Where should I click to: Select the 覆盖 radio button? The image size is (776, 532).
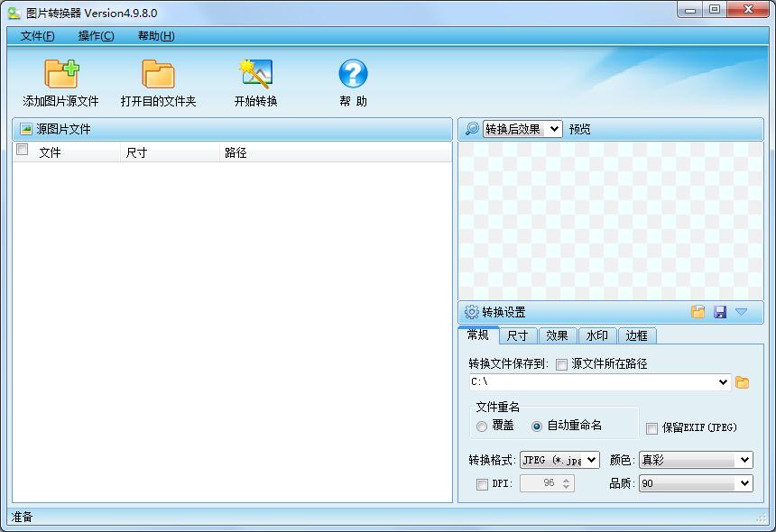point(482,427)
